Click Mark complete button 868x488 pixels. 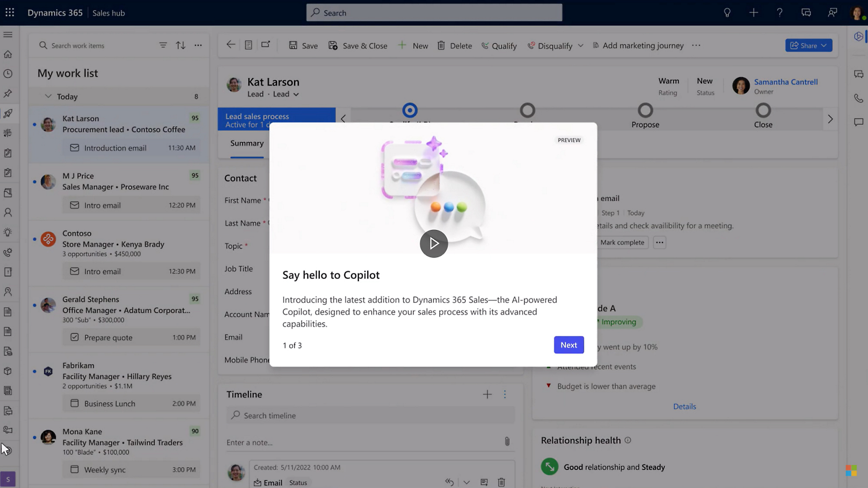[622, 242]
